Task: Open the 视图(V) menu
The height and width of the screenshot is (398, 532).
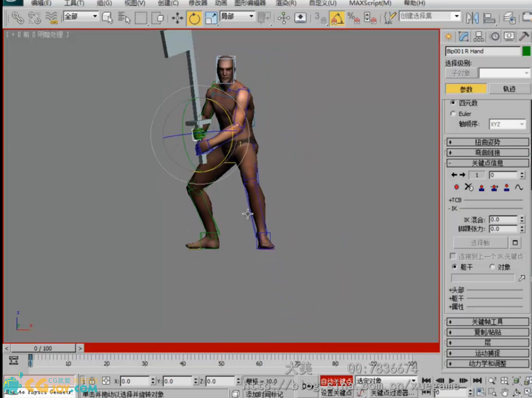Action: tap(134, 3)
